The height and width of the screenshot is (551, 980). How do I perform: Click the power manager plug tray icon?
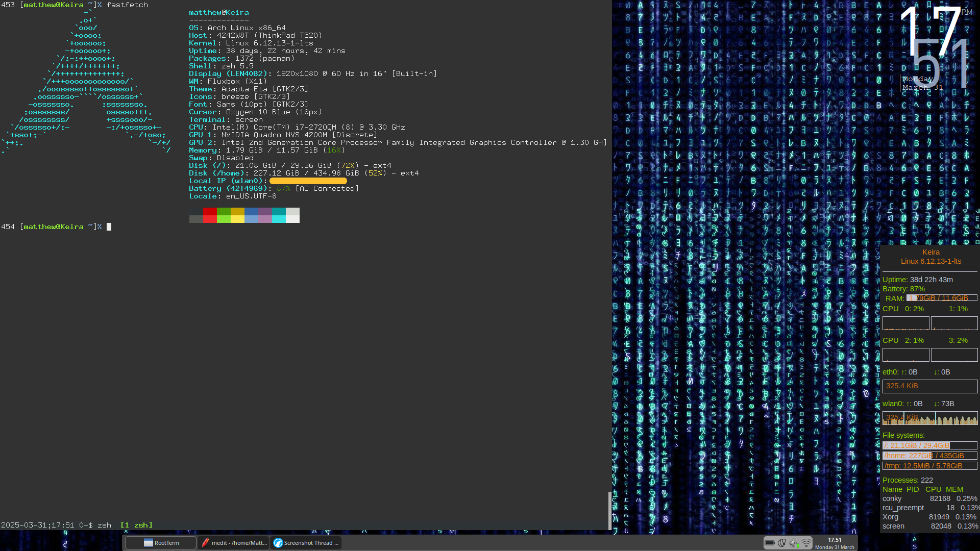point(782,543)
